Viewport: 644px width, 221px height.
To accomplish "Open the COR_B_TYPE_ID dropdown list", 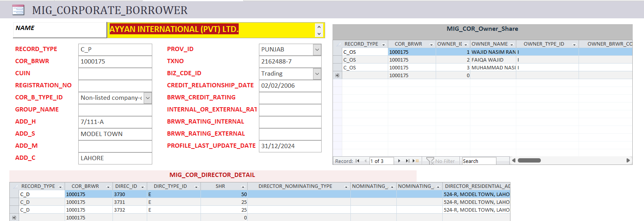I will point(148,98).
